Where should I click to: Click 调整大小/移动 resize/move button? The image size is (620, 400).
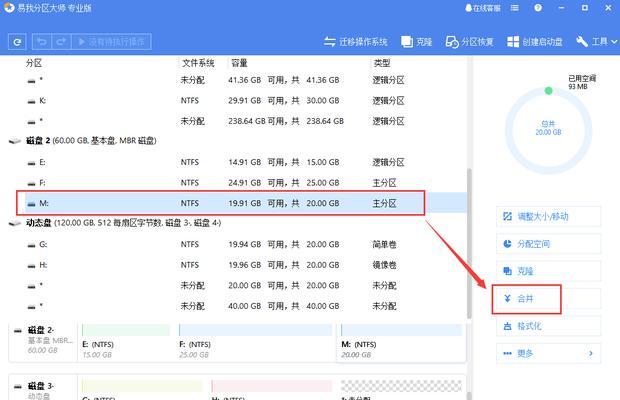pos(548,217)
